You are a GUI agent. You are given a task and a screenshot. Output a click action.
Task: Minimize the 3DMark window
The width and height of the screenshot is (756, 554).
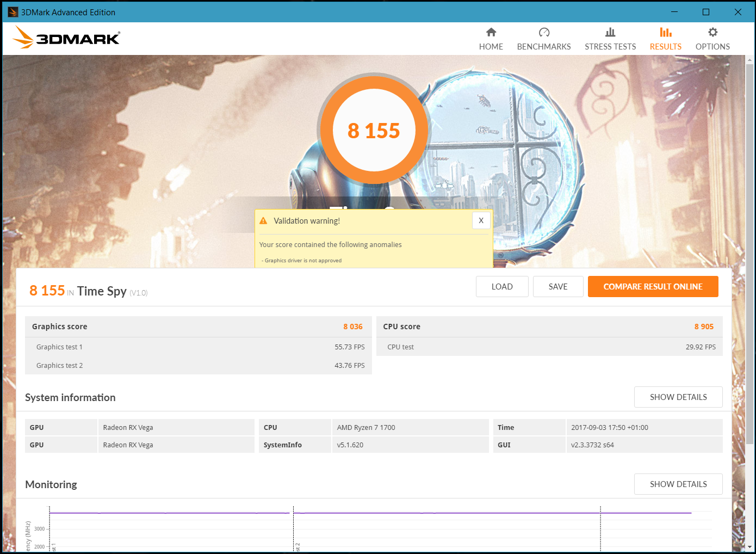click(x=674, y=12)
